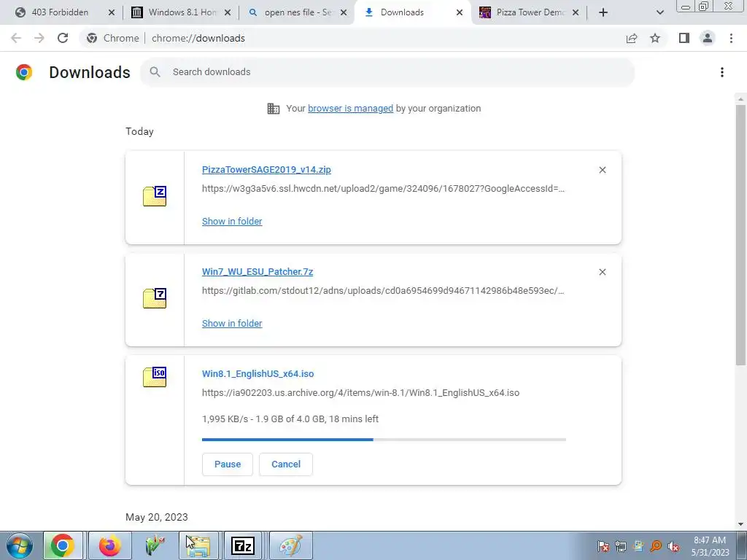This screenshot has height=560, width=747.
Task: Bookmark this tab with the star icon
Action: (x=655, y=38)
